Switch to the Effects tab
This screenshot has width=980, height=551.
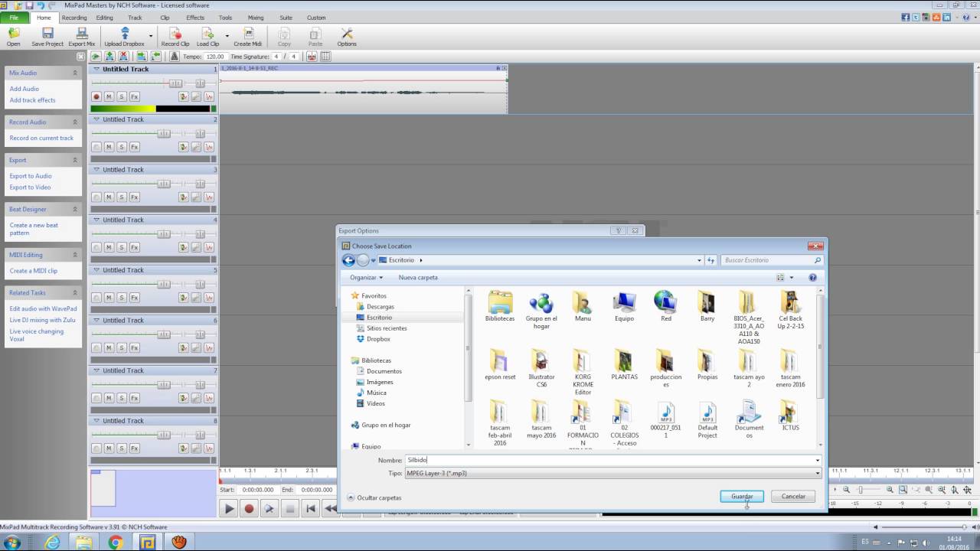click(x=195, y=17)
